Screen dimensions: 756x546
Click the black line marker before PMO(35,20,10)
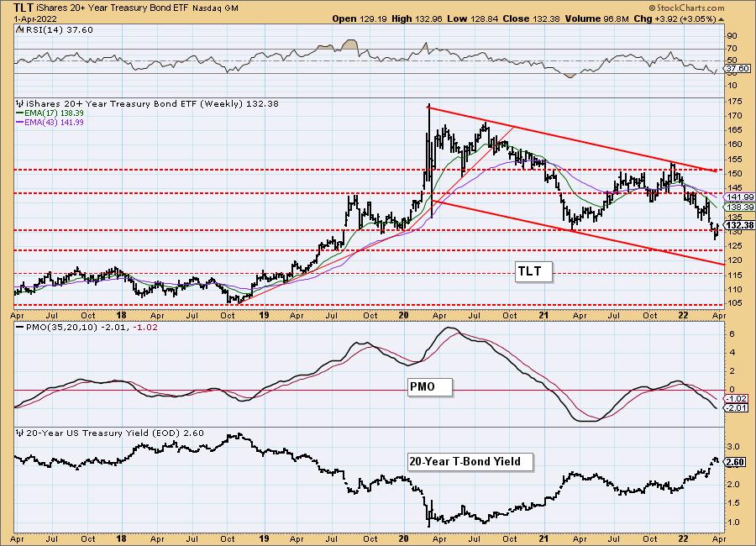coord(20,327)
